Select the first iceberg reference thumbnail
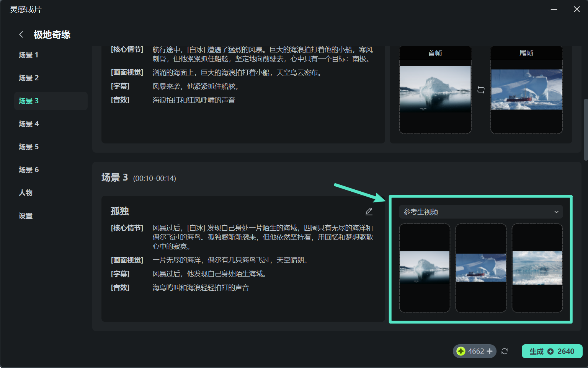 [425, 268]
